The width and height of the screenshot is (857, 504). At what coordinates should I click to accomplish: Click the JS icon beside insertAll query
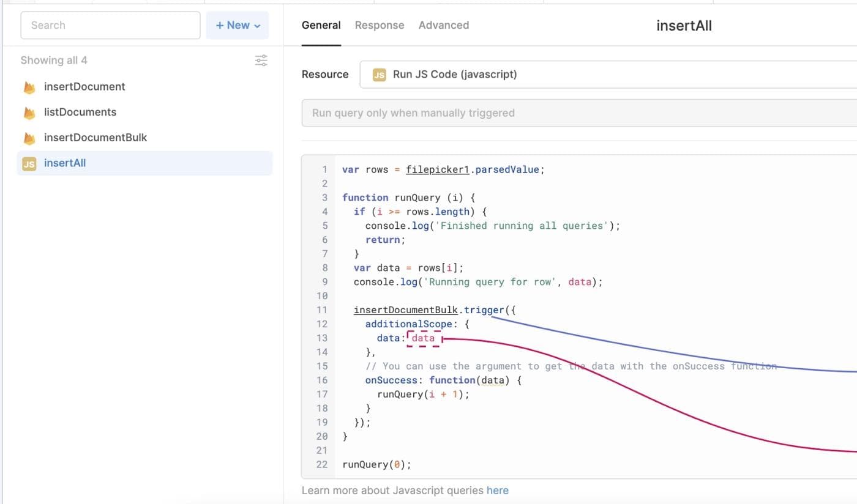[x=29, y=164]
